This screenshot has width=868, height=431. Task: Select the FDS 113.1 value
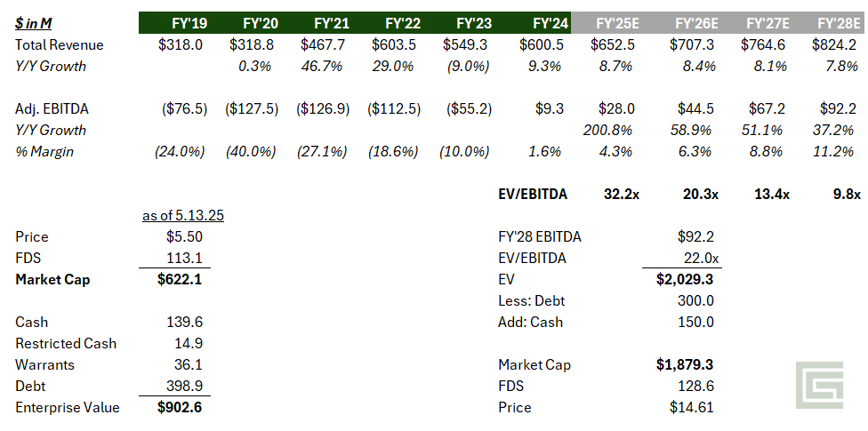(x=185, y=259)
